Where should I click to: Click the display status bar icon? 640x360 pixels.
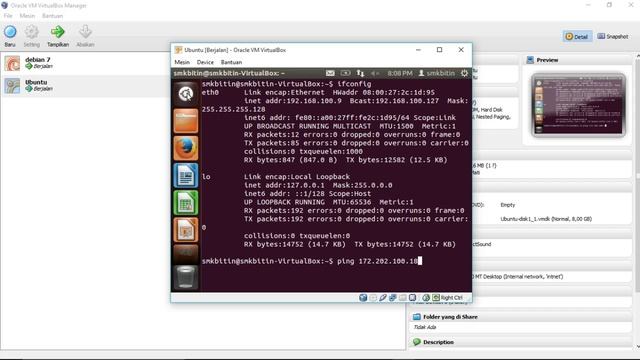pos(413,298)
